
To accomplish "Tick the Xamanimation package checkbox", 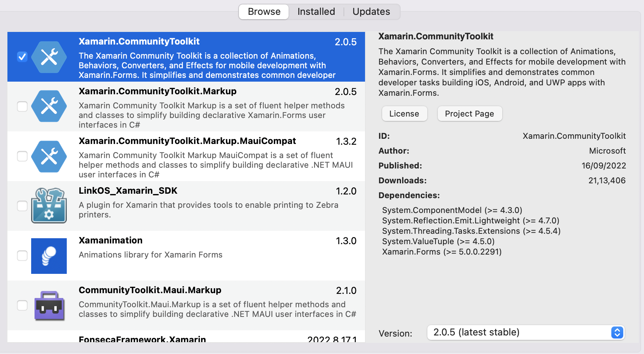I will [x=22, y=256].
